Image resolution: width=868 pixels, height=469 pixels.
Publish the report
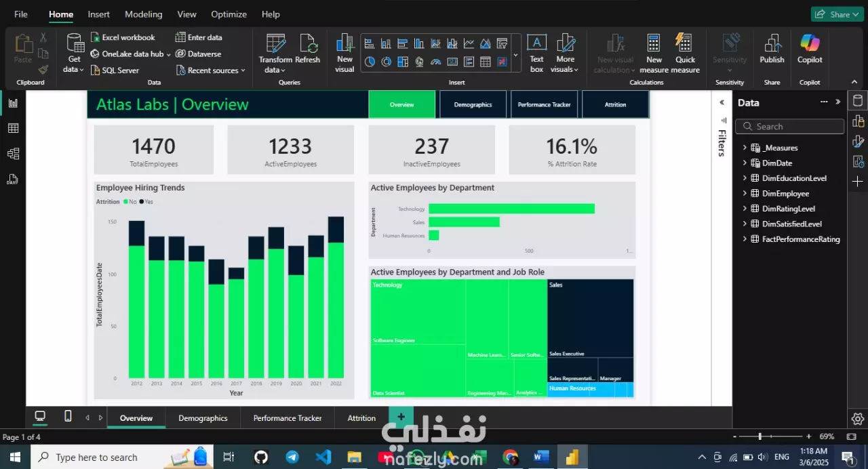tap(772, 50)
